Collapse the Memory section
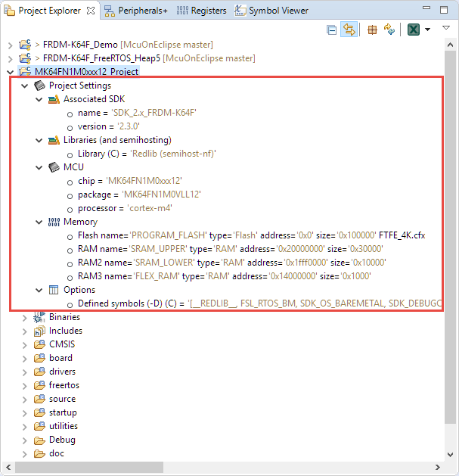This screenshot has height=476, width=459. point(39,222)
